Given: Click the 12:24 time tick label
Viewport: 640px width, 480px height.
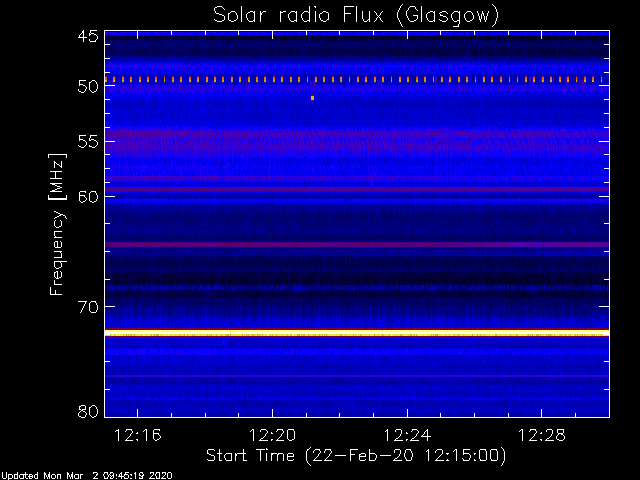Looking at the screenshot, I should click(407, 435).
